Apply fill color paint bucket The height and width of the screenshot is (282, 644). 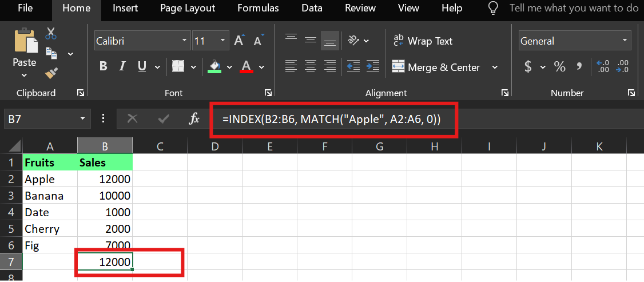pos(215,66)
